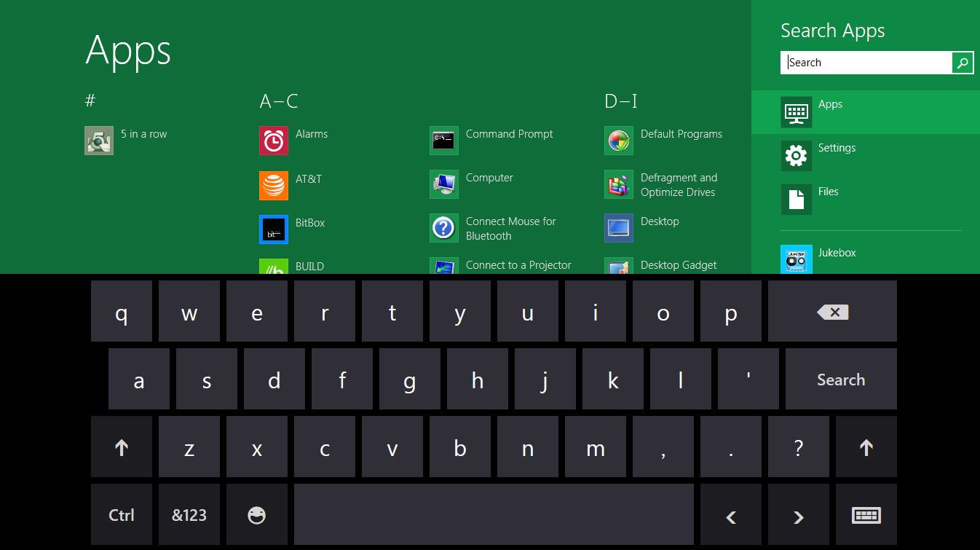Click into the Search Apps text field
The height and width of the screenshot is (550, 980).
point(866,63)
